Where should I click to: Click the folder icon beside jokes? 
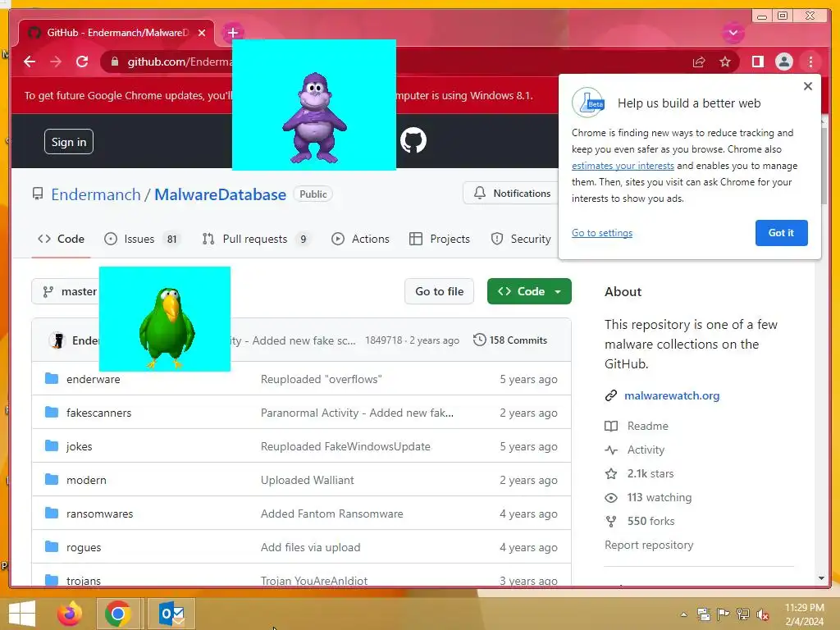point(52,445)
